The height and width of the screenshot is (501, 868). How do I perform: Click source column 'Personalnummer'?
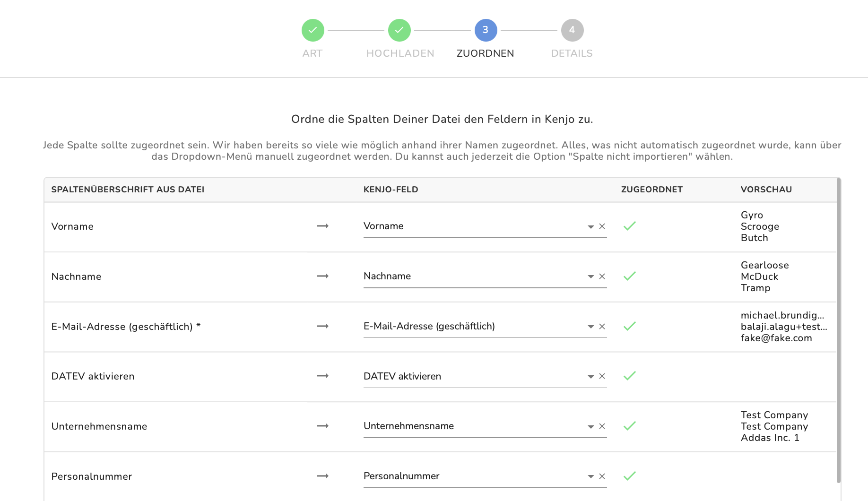(x=92, y=476)
